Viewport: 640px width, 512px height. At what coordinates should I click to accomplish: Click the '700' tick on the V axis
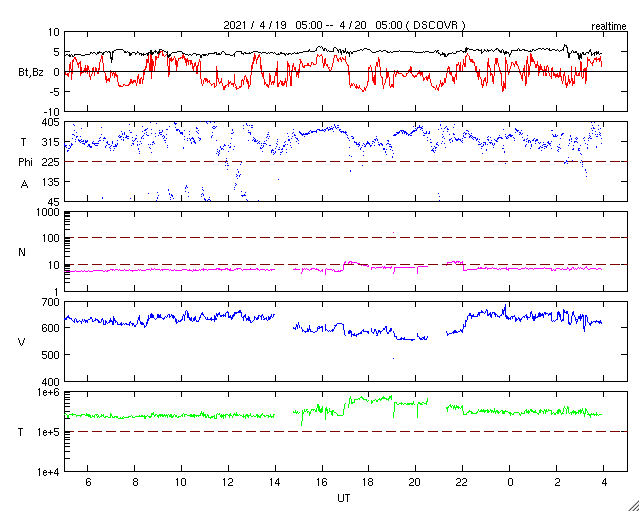51,303
